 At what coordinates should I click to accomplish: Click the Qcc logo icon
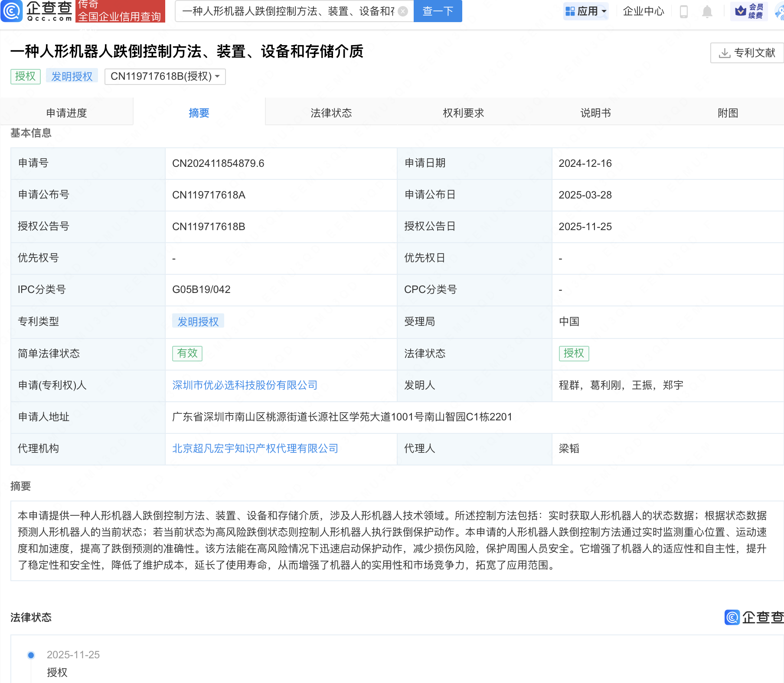tap(12, 11)
